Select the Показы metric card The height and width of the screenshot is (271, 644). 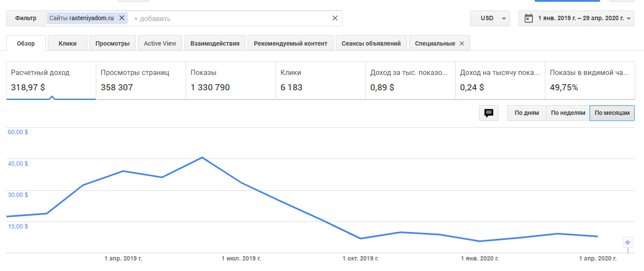coord(231,81)
